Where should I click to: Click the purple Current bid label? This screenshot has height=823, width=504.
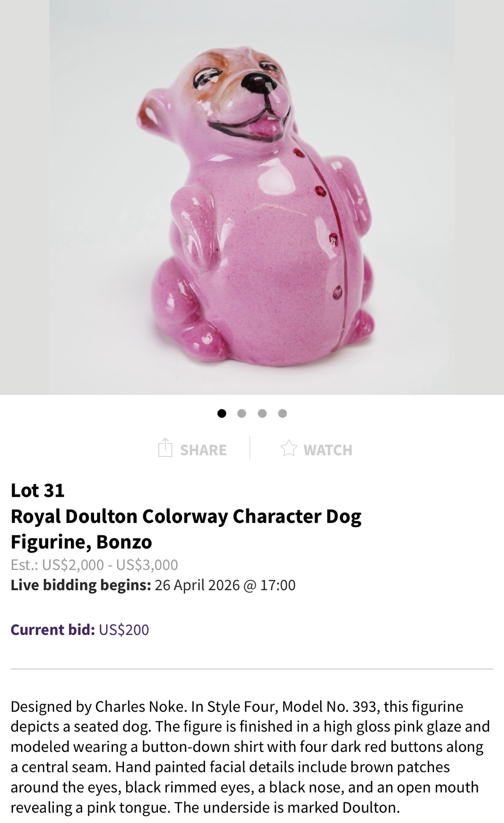[x=53, y=630]
